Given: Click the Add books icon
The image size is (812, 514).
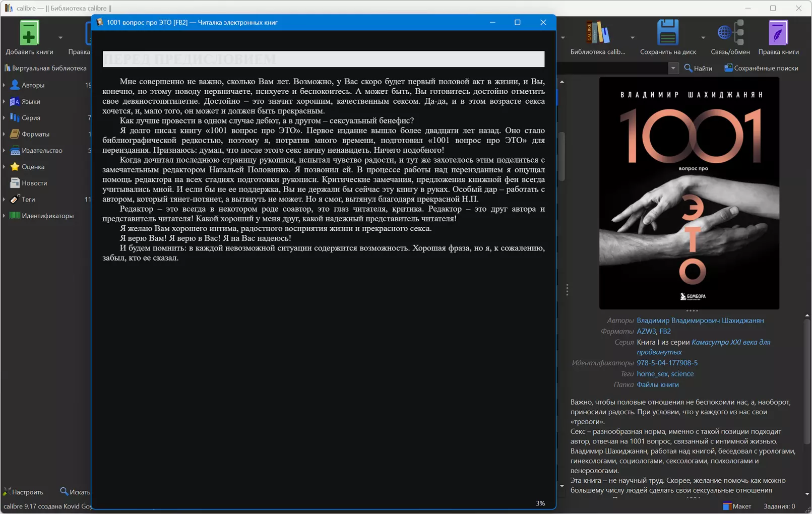Looking at the screenshot, I should (x=29, y=33).
